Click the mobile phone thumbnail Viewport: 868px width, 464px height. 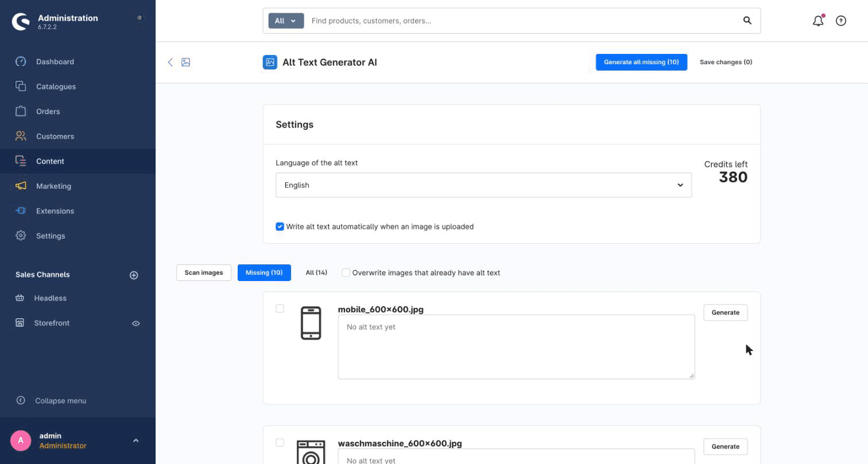[311, 323]
